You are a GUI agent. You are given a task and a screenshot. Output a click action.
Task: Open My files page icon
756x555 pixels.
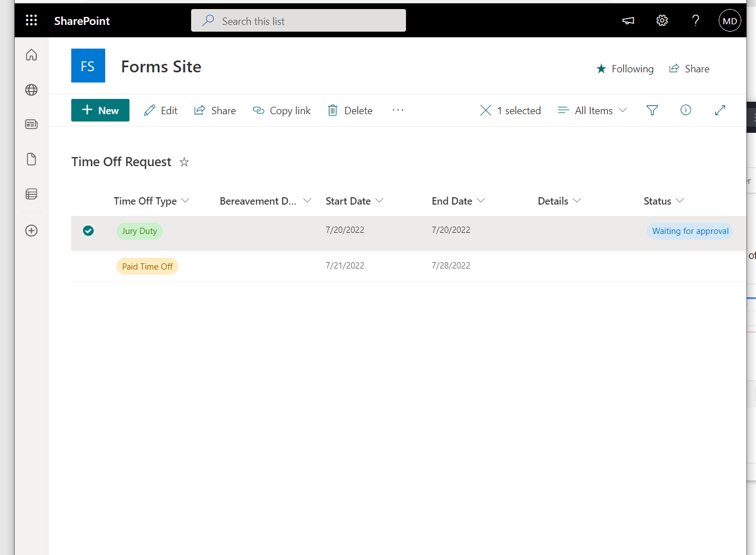click(x=32, y=159)
